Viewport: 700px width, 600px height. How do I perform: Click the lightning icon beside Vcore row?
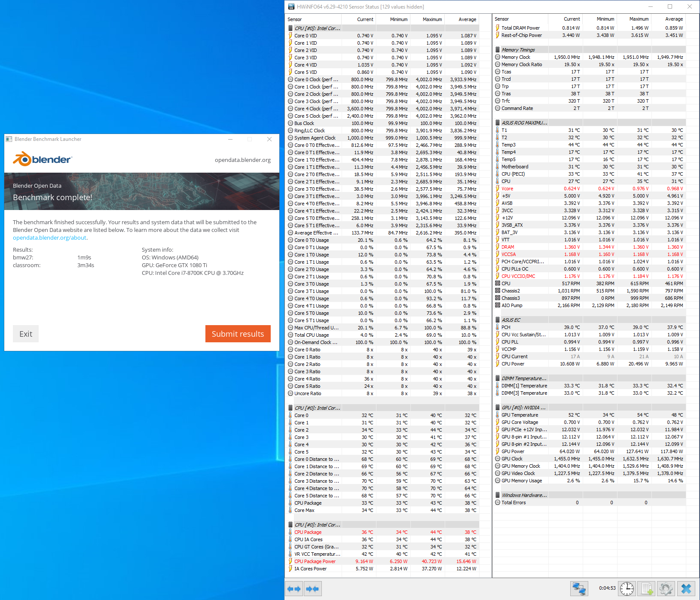[498, 189]
